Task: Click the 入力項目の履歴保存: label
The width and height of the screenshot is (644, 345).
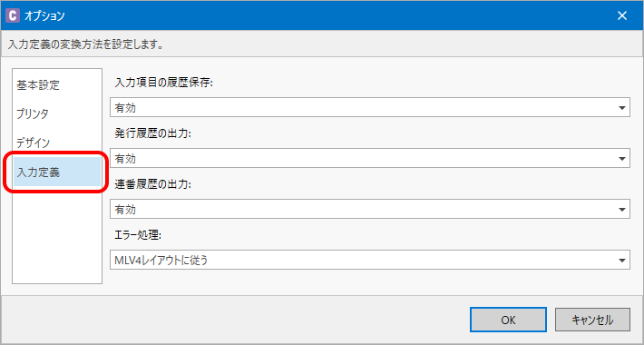Action: [163, 83]
